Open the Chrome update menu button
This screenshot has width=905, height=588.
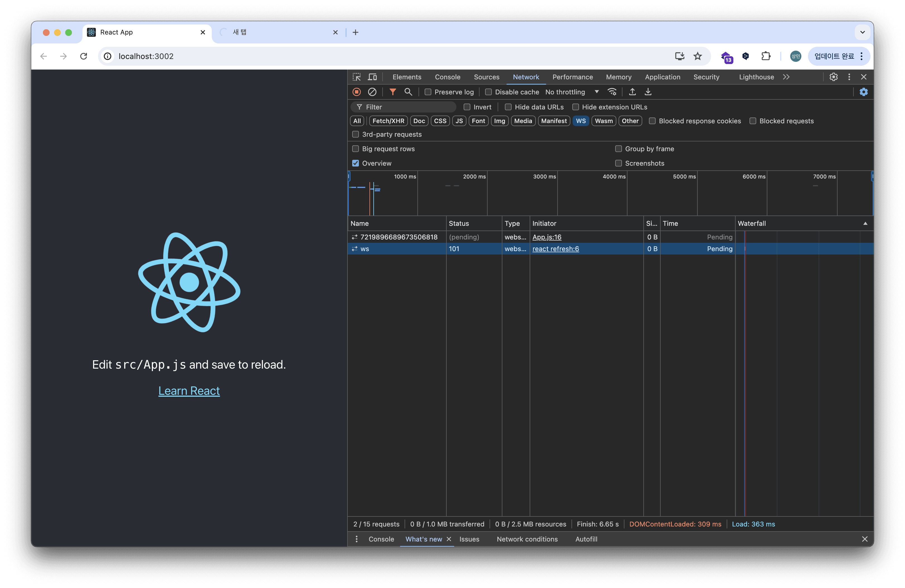[839, 56]
